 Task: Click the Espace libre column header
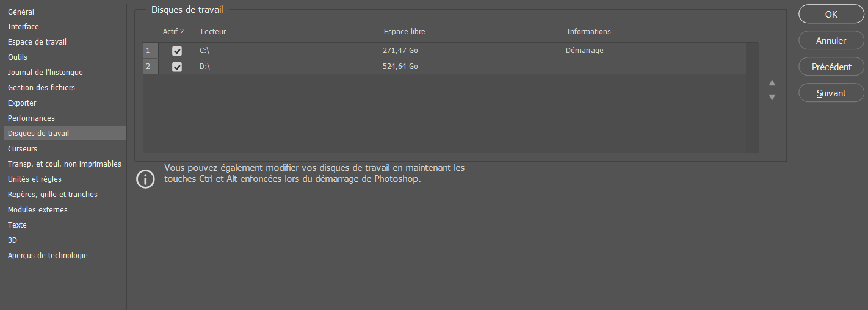[x=405, y=32]
